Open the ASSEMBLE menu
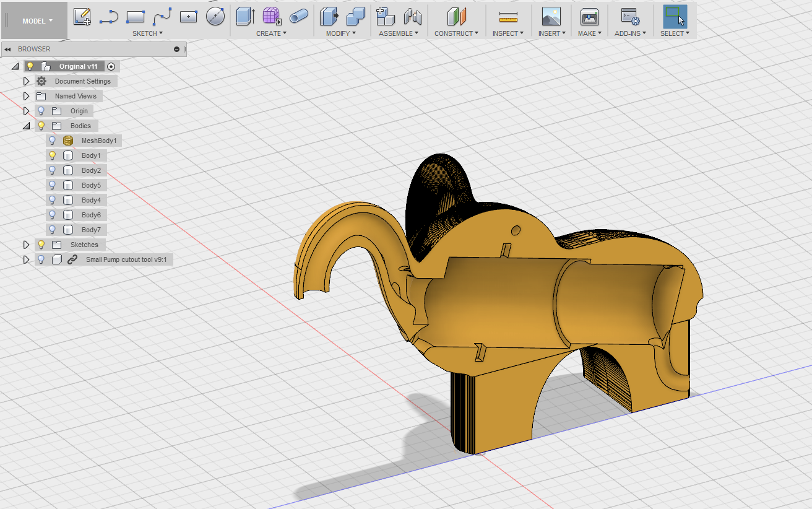This screenshot has width=812, height=509. click(399, 33)
